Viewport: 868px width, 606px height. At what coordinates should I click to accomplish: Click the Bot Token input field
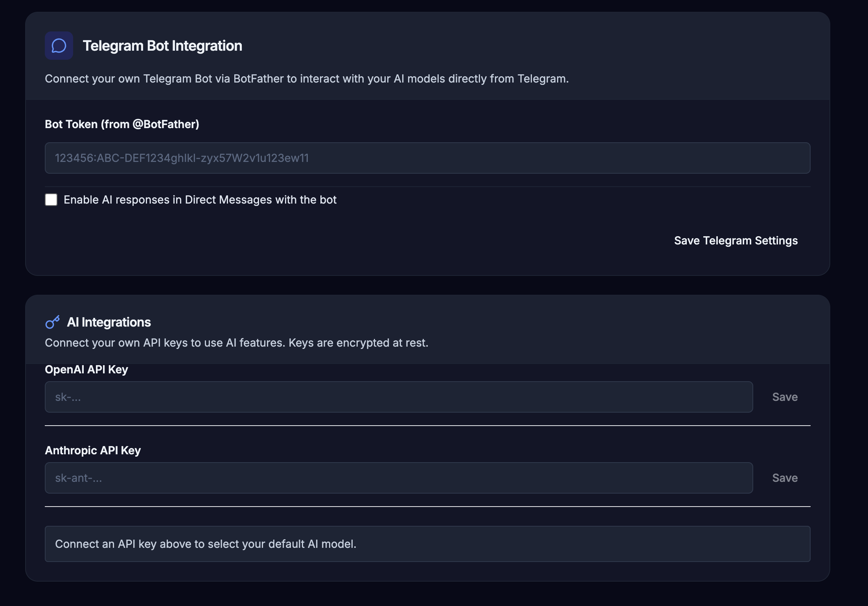pos(427,158)
